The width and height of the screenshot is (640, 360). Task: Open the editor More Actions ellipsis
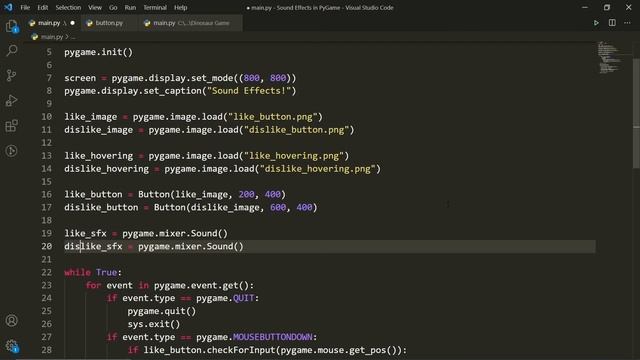[627, 23]
